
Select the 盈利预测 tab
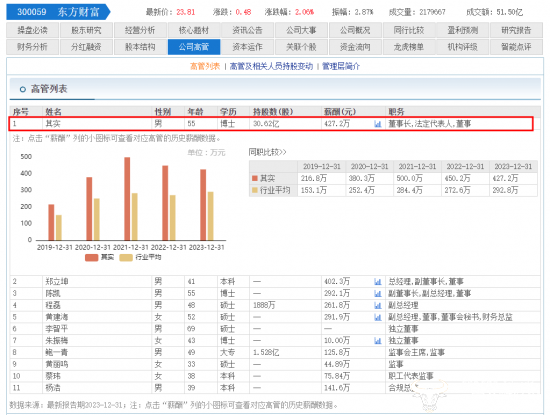coord(462,30)
